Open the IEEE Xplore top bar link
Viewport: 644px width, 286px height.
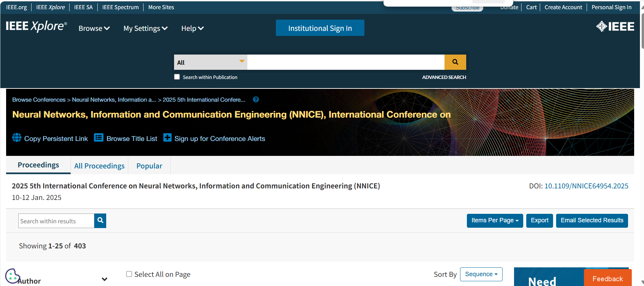[51, 7]
